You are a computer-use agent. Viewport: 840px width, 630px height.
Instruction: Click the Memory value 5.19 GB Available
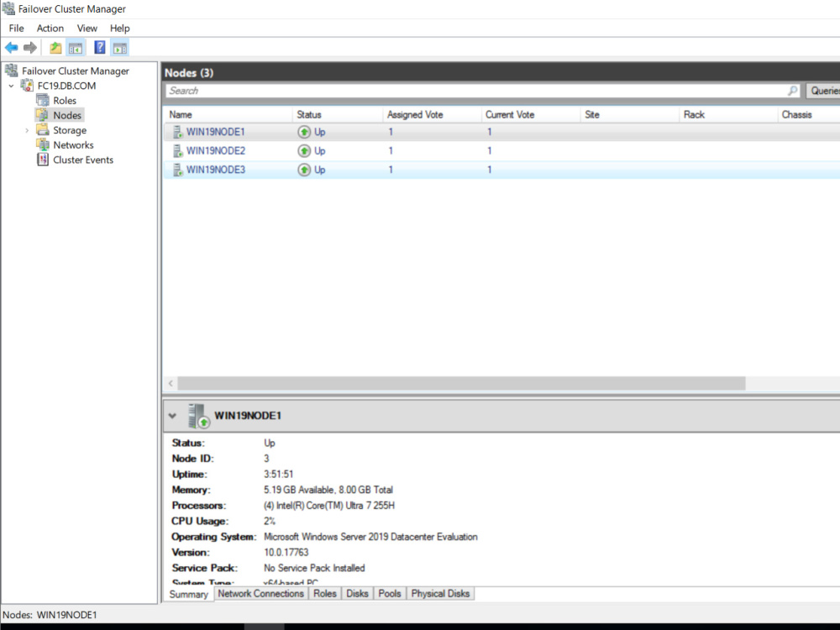[328, 490]
